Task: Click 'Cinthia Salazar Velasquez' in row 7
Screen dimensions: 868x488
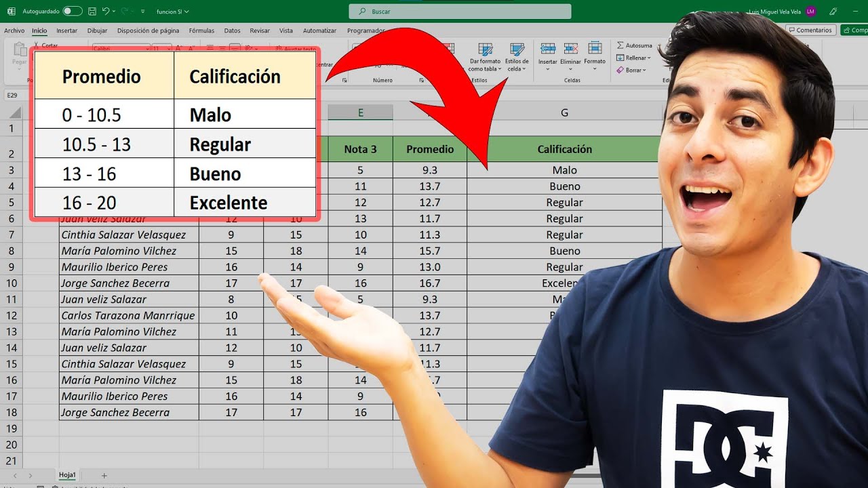Action: pos(129,235)
